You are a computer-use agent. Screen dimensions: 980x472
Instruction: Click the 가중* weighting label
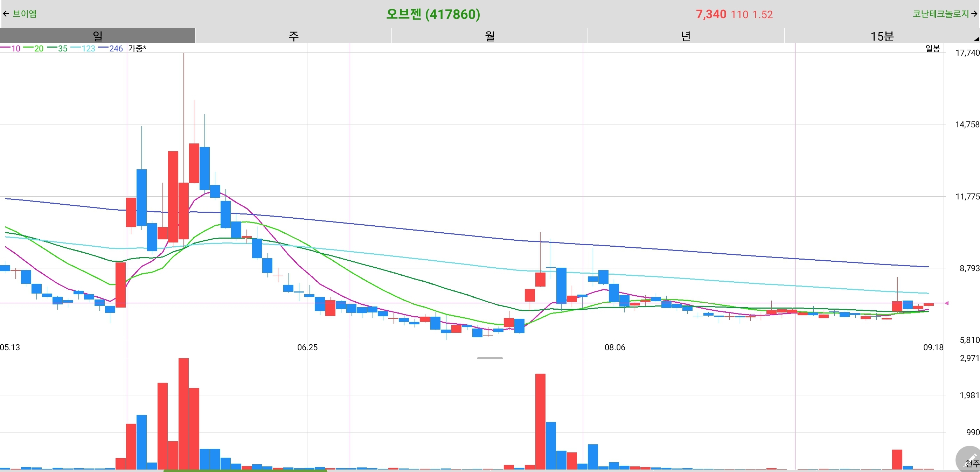click(x=137, y=48)
